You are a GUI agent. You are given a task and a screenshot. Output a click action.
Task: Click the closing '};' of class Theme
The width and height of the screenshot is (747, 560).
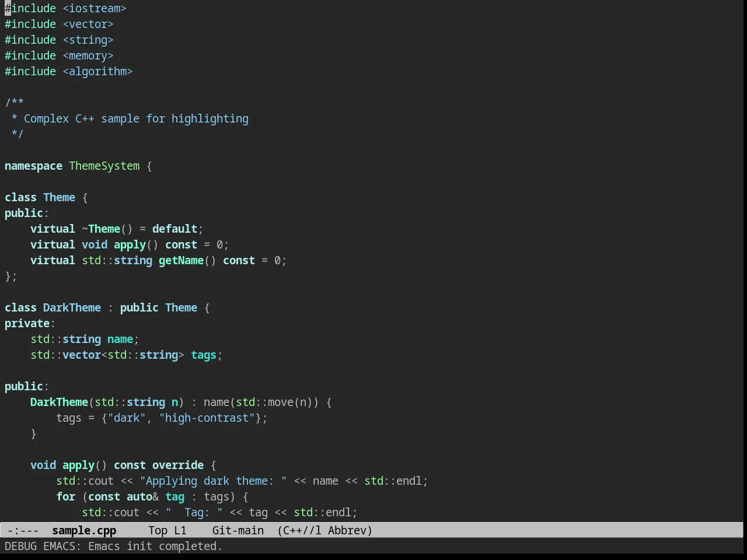(x=11, y=276)
